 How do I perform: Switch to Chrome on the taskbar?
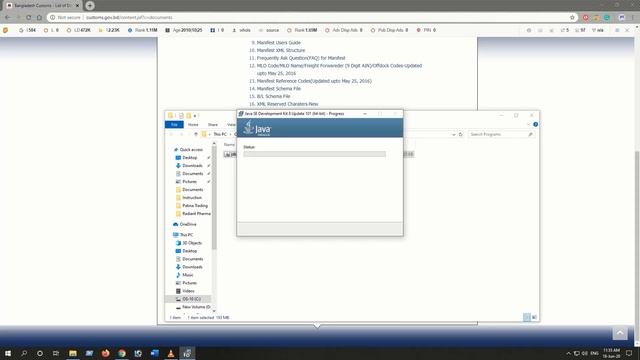point(122,353)
